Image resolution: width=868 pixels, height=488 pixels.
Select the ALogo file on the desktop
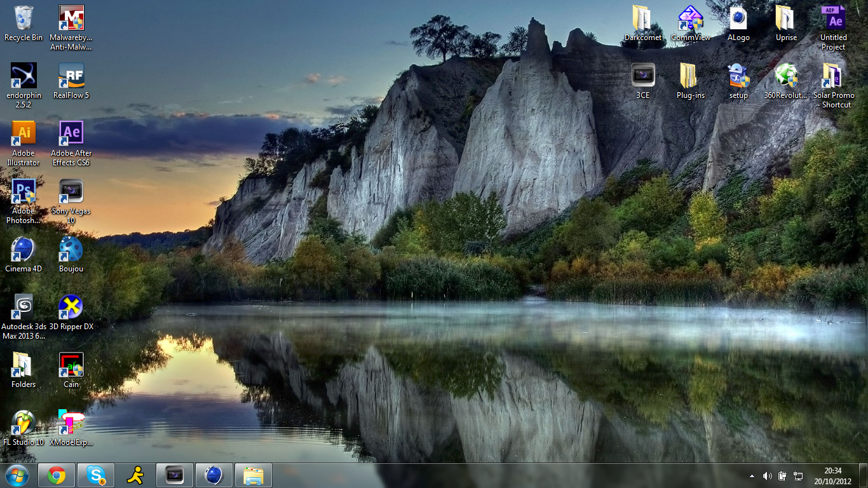738,24
